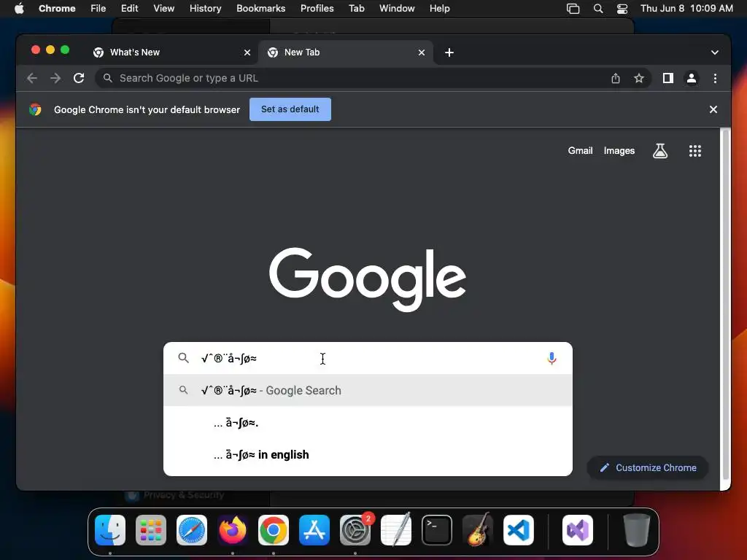Open the Chrome three-dot menu

715,78
